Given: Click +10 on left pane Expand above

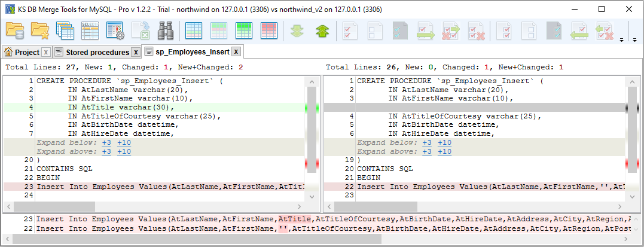Looking at the screenshot, I should [124, 152].
